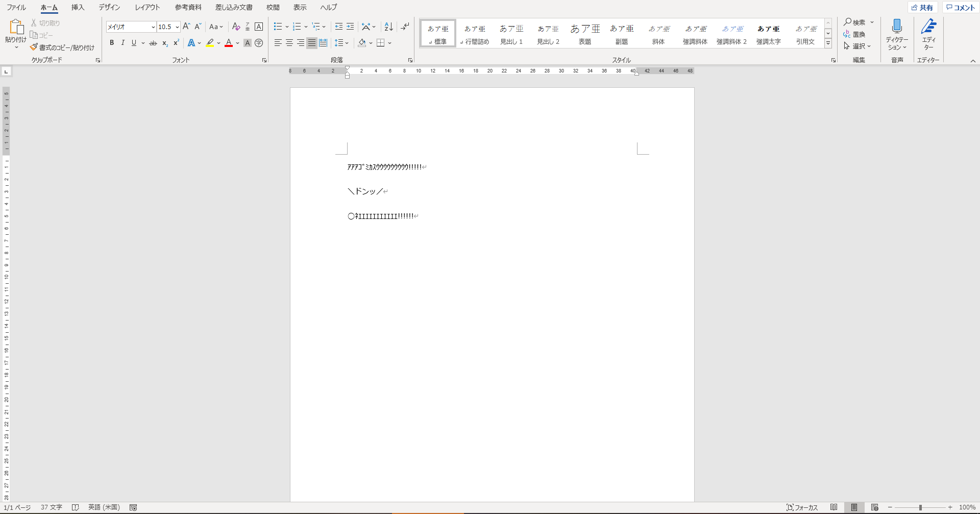Show paragraph marks with the show/hide icon
Screen dimensions: 980x514
(405, 27)
